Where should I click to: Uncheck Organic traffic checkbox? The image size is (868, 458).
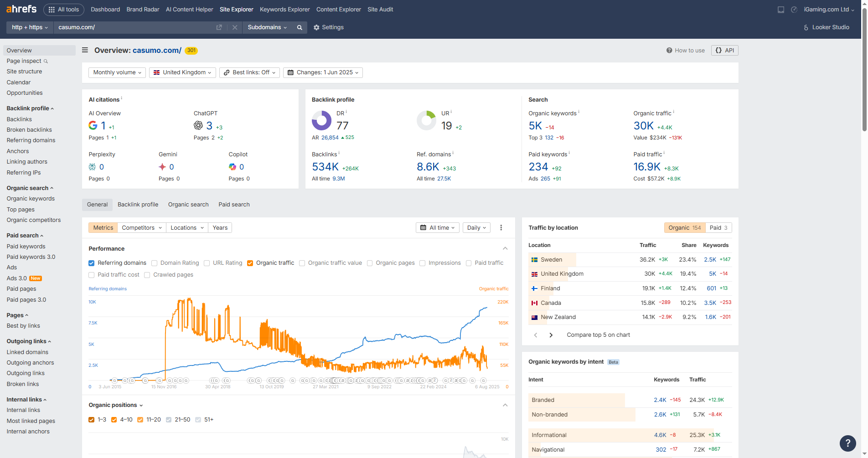[250, 263]
